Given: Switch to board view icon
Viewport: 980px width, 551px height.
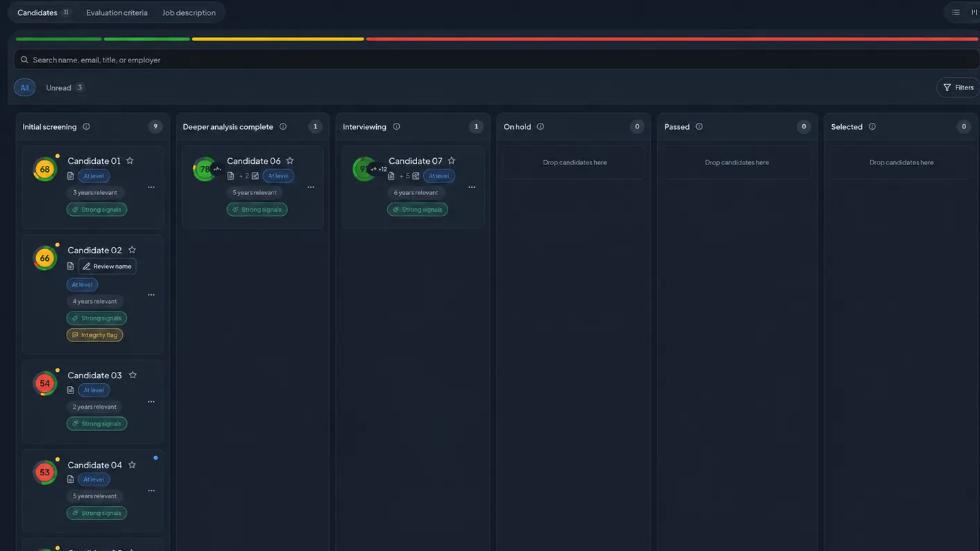Looking at the screenshot, I should (x=974, y=12).
